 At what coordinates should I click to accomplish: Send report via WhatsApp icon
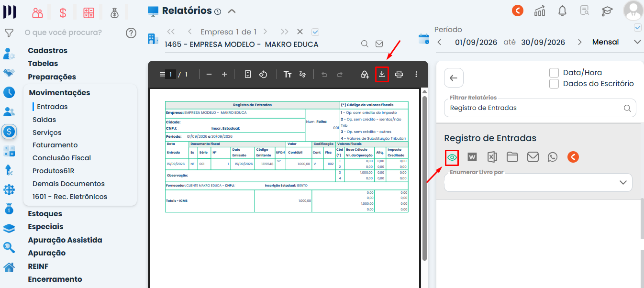pos(553,157)
